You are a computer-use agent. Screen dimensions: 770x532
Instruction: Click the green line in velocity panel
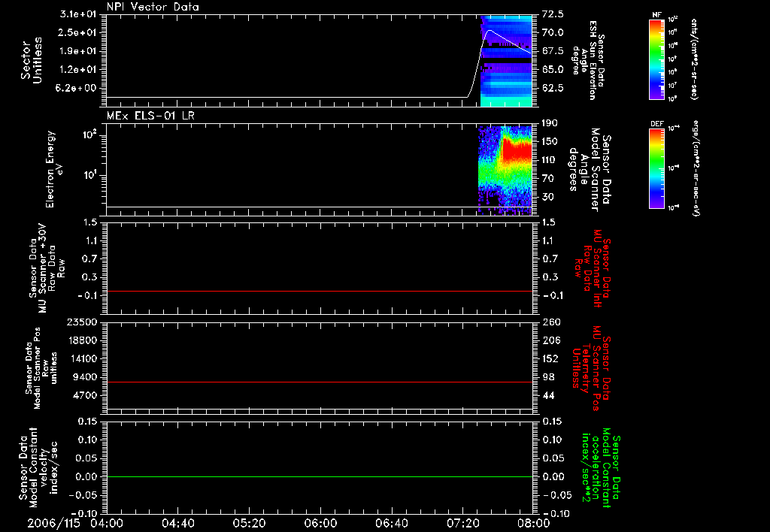tap(320, 476)
